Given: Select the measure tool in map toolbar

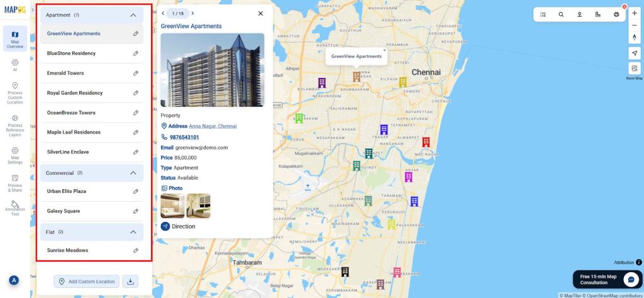Looking at the screenshot, I should (598, 14).
